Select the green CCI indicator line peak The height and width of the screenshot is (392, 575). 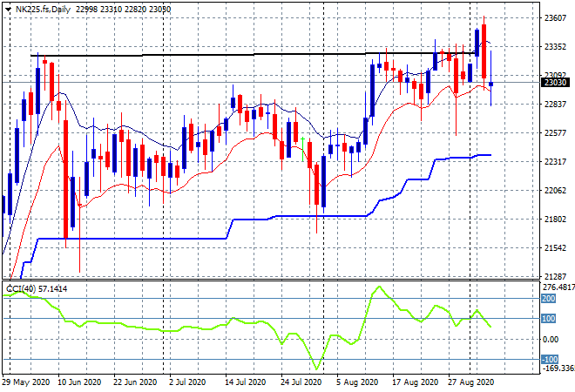click(x=379, y=287)
